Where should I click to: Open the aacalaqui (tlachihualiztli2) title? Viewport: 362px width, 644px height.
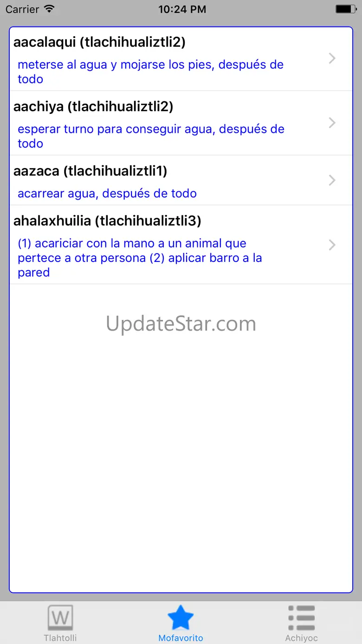(99, 42)
